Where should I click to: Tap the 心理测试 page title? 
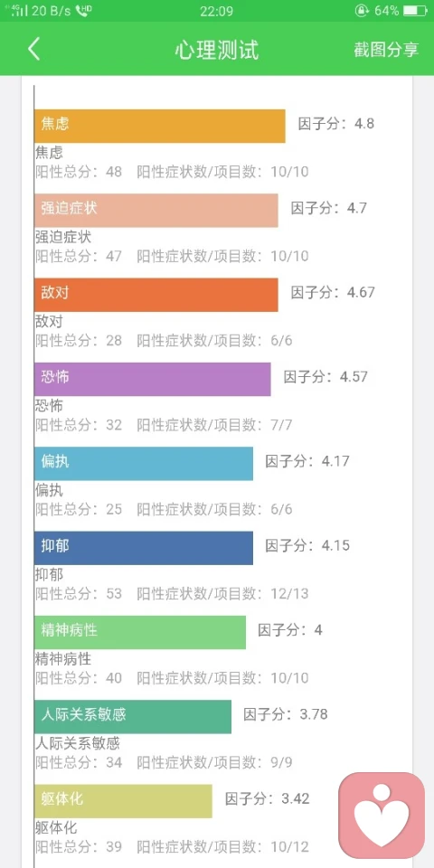click(216, 49)
